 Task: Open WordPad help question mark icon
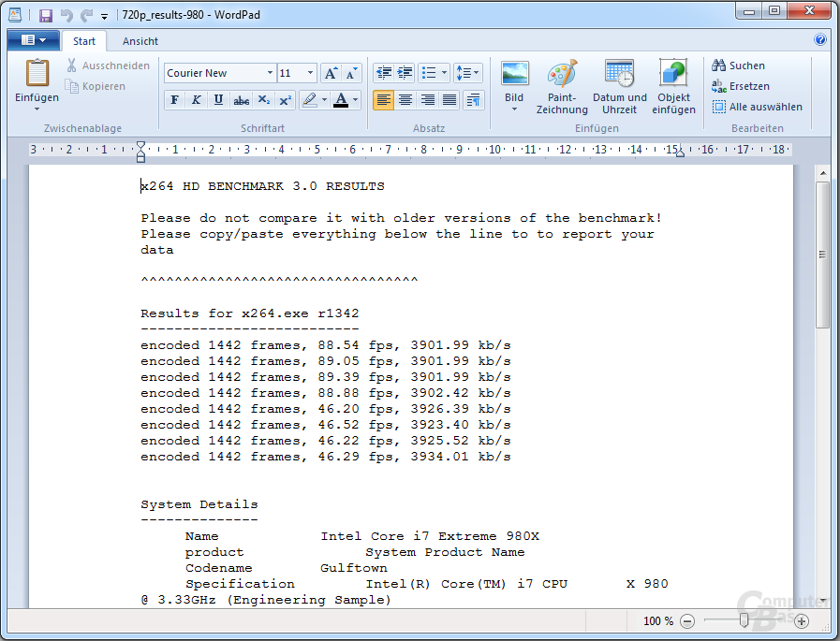[x=819, y=39]
